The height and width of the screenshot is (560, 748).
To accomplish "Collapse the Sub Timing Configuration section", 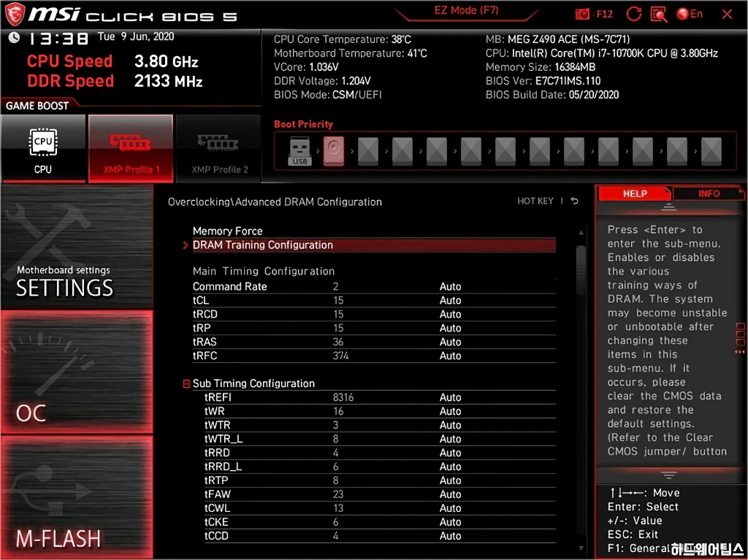I will pyautogui.click(x=186, y=383).
